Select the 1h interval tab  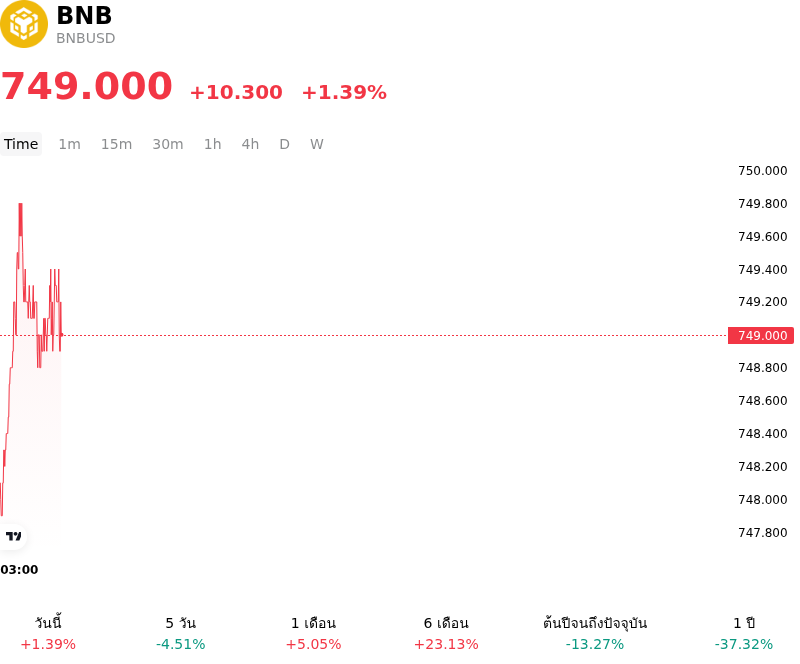pos(213,144)
